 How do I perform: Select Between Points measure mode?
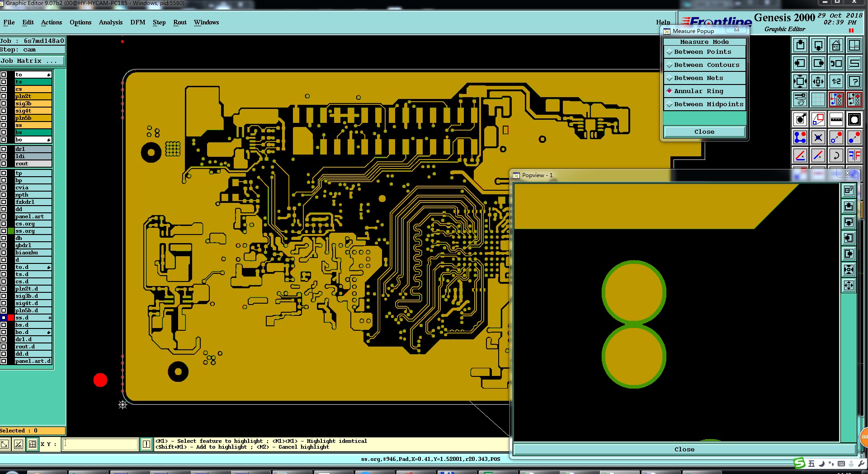coord(704,52)
